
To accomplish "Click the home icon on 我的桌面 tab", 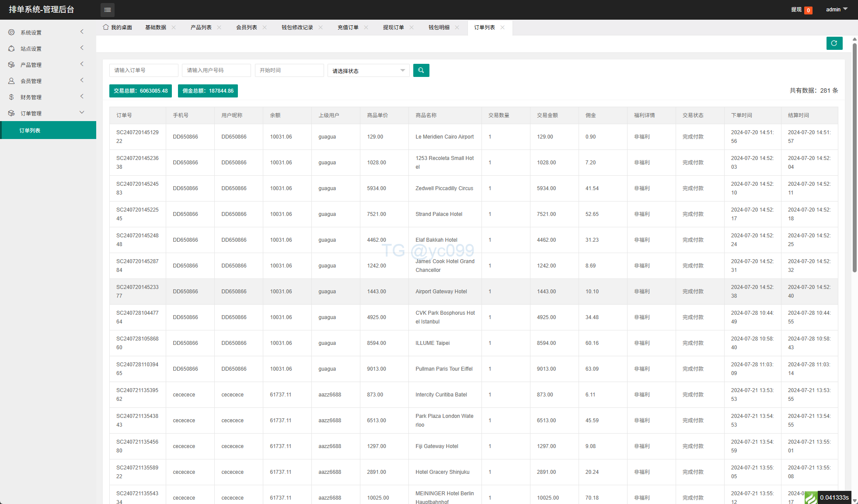I will [x=106, y=27].
